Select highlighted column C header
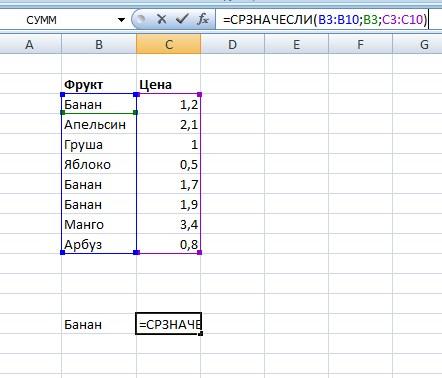The height and width of the screenshot is (378, 442). [x=169, y=44]
